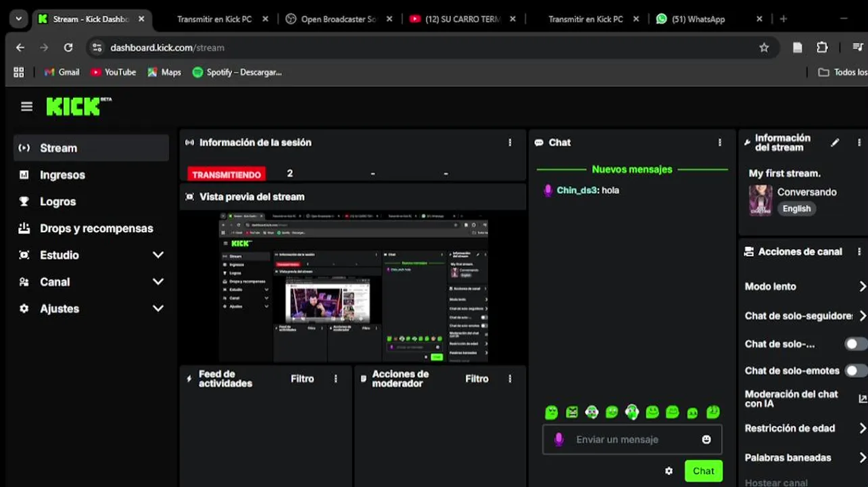Select Stream in the sidebar
This screenshot has height=487, width=868.
91,148
